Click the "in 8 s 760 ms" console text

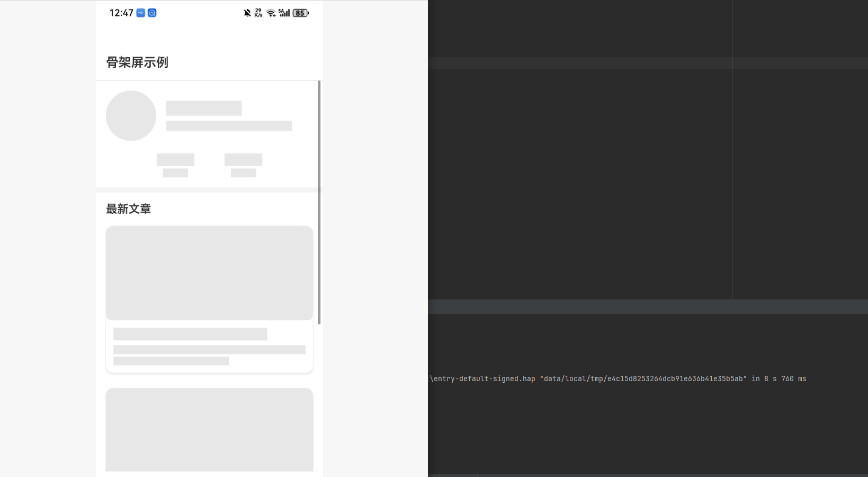pos(779,379)
